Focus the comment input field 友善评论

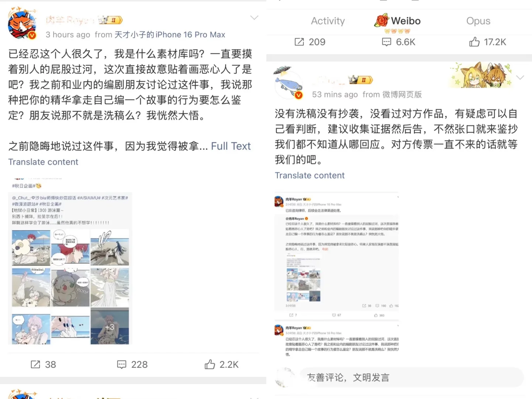click(411, 378)
